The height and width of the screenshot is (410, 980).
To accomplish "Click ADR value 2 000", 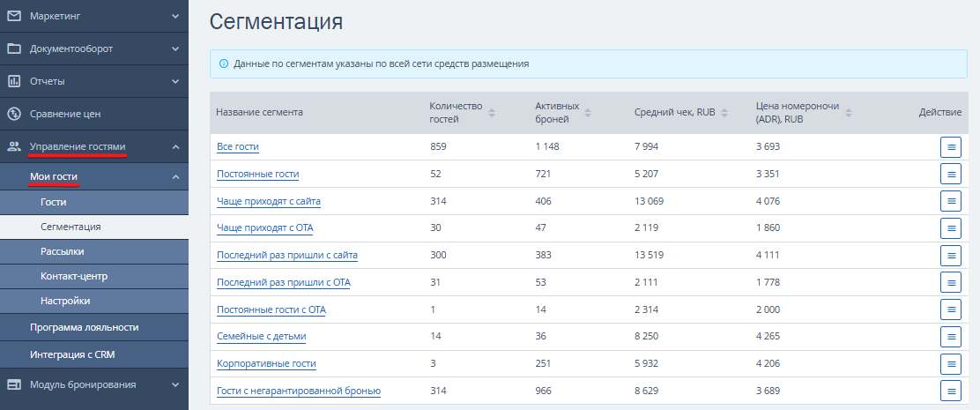I will click(768, 309).
